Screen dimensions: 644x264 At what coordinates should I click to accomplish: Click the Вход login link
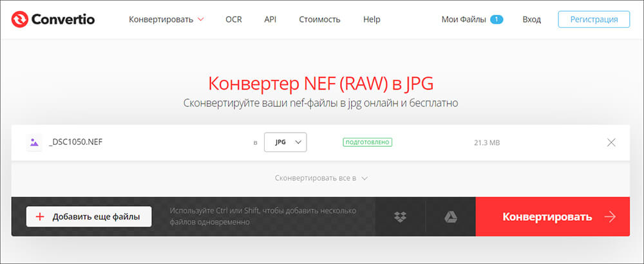pos(531,19)
